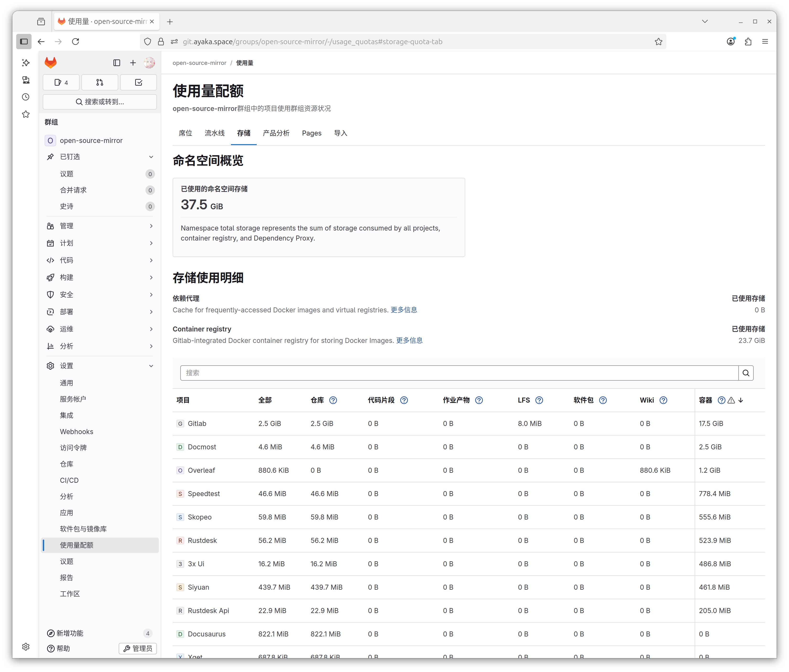Toggle the sidebar panel icon

pos(117,63)
